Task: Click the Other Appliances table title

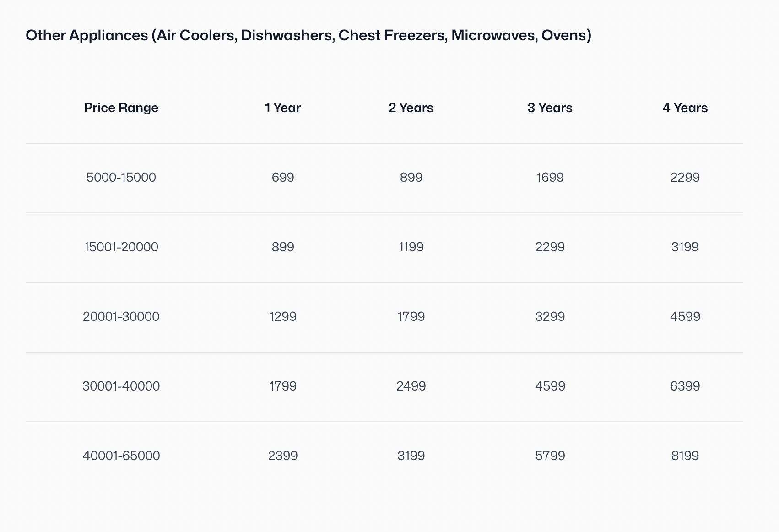Action: pos(308,35)
